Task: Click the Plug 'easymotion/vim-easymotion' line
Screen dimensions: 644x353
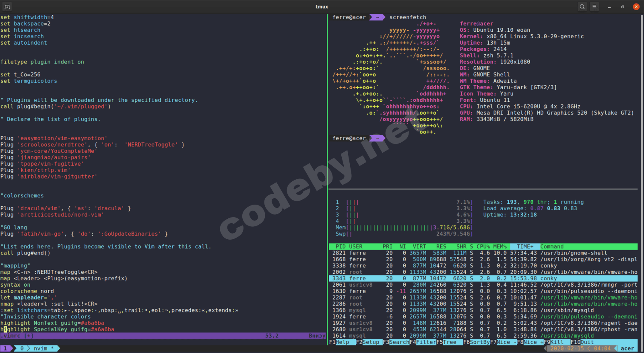Action: coord(54,138)
